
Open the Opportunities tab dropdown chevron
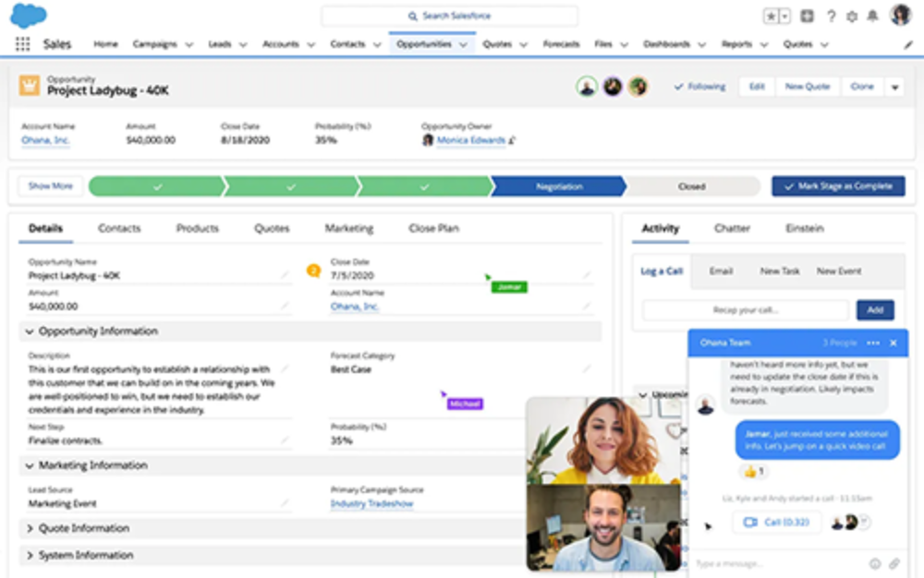tap(463, 44)
